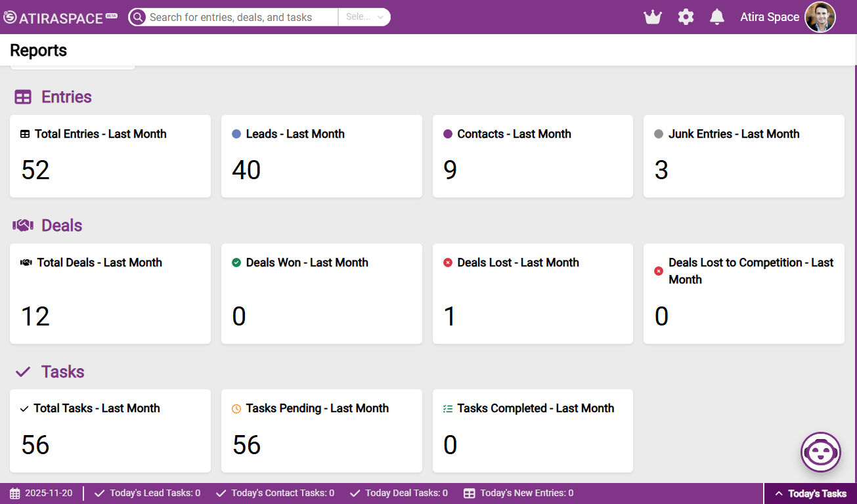
Task: Open Deals Lost to Competition card
Action: (743, 293)
